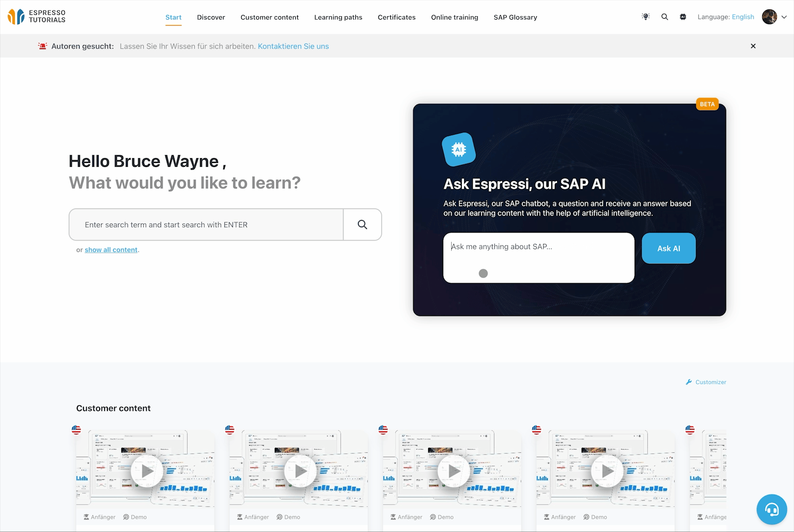794x532 pixels.
Task: Click Anfänger label on third card
Action: [x=407, y=517]
